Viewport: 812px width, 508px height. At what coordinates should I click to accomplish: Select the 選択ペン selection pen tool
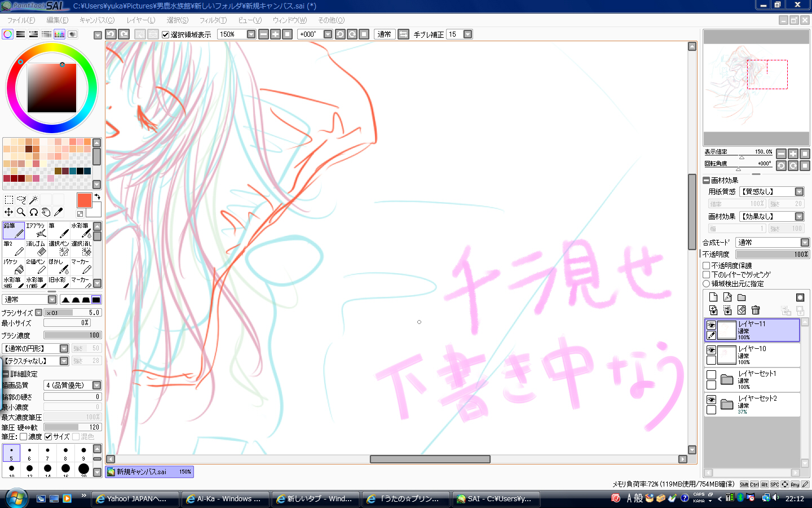[x=59, y=248]
